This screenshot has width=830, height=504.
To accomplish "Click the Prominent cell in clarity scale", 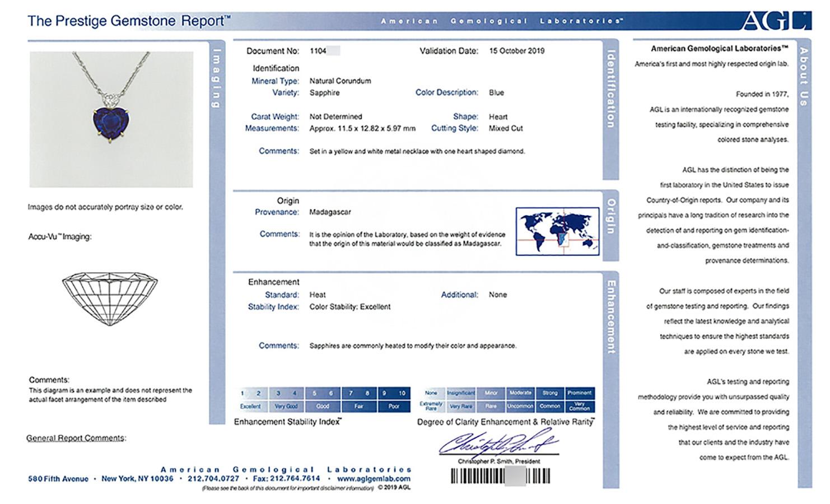I will tap(580, 393).
